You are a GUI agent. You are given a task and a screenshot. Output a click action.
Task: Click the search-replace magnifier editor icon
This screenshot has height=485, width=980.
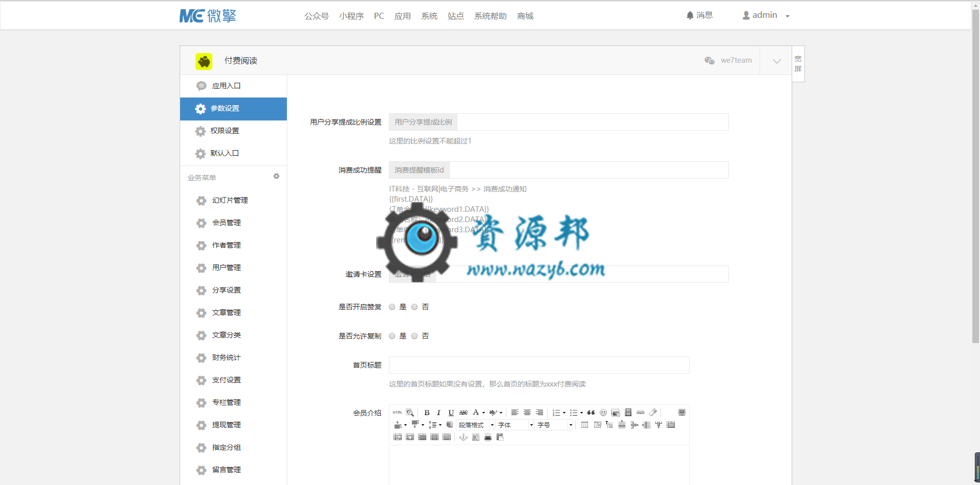click(410, 413)
